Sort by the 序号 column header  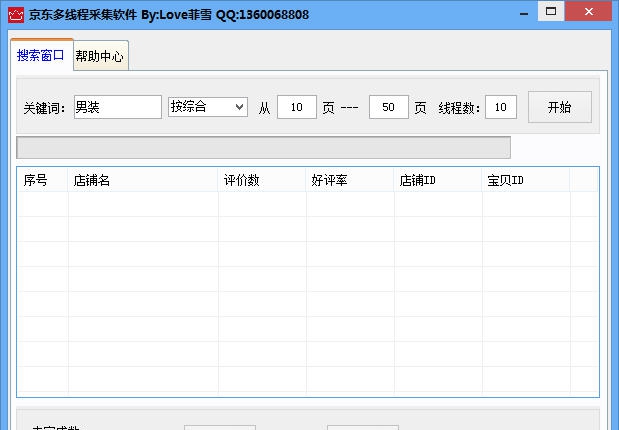pos(43,180)
